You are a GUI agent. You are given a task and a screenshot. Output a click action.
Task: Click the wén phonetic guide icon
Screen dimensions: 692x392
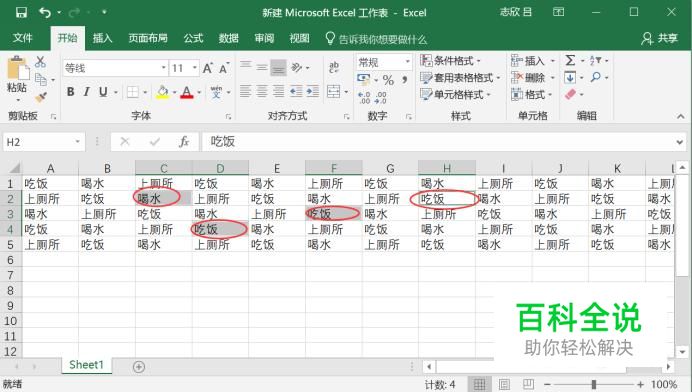pos(216,92)
